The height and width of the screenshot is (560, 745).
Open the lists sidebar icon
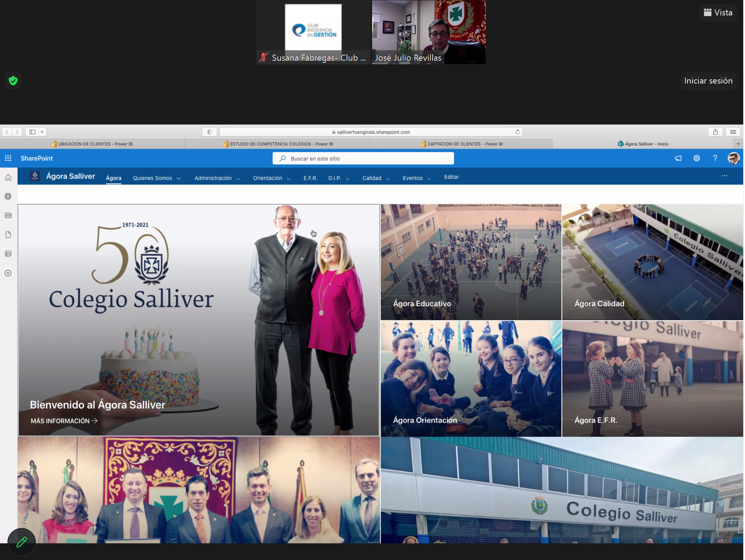[8, 254]
